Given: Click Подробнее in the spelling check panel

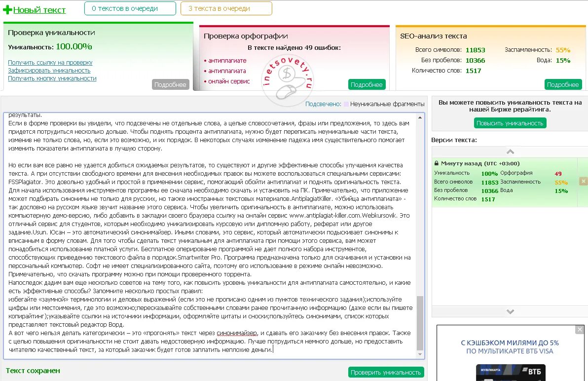Looking at the screenshot, I should tap(367, 84).
